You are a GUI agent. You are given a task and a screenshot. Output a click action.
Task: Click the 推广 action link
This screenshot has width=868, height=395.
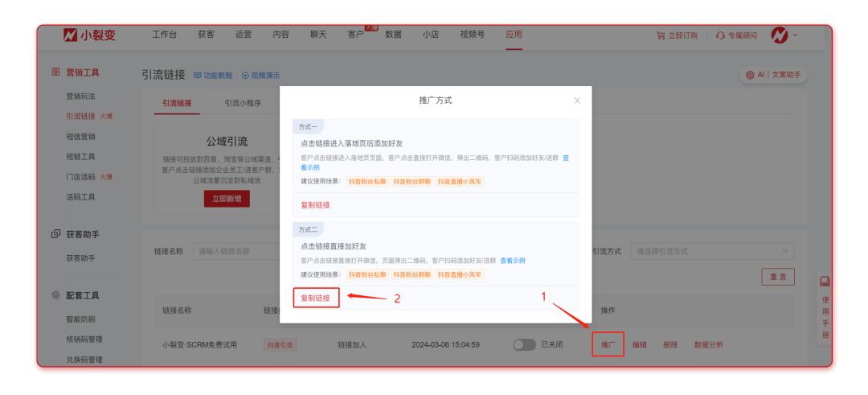[608, 344]
